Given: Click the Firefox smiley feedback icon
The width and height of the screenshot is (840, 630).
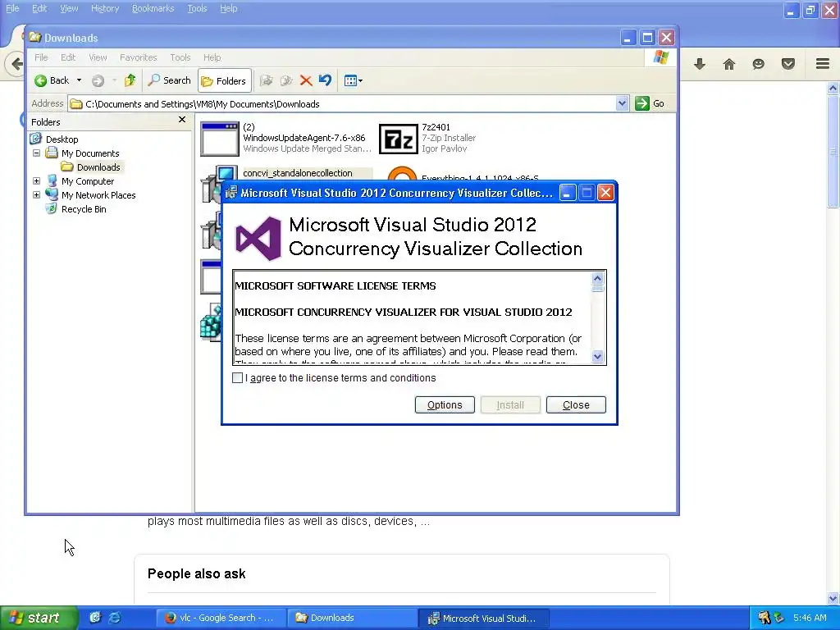Looking at the screenshot, I should click(x=759, y=64).
